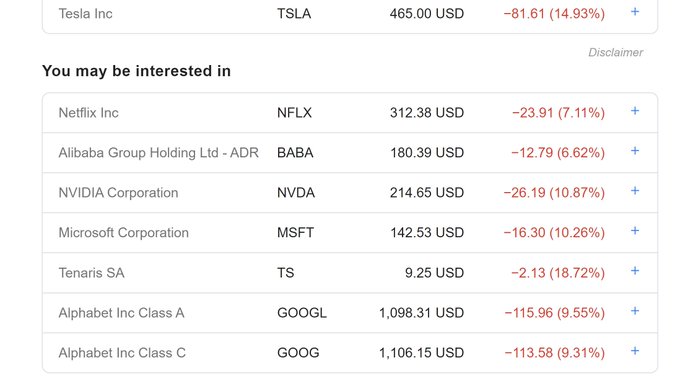
Task: Add Netflix Inc to watchlist plus icon
Action: pyautogui.click(x=634, y=111)
